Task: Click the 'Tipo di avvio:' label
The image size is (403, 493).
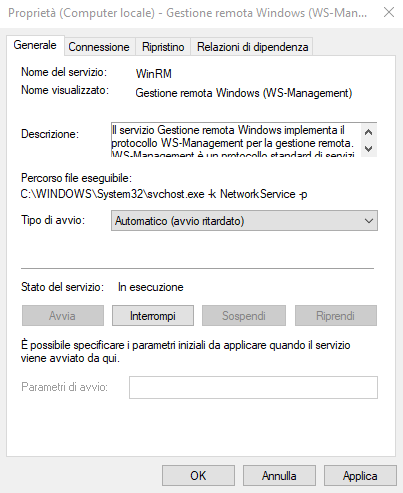Action: pyautogui.click(x=53, y=220)
